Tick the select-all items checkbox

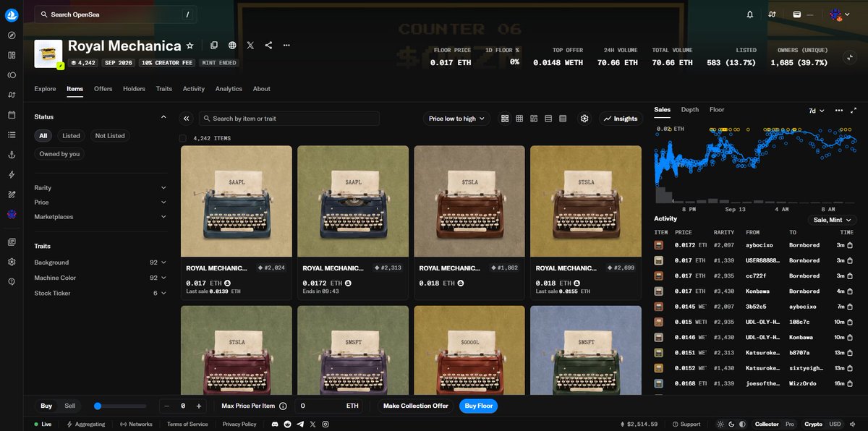(183, 138)
